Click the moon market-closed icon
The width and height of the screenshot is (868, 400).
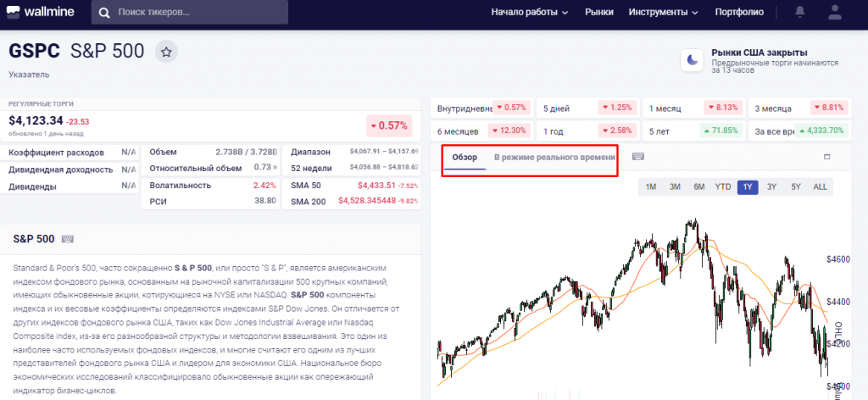pos(693,59)
